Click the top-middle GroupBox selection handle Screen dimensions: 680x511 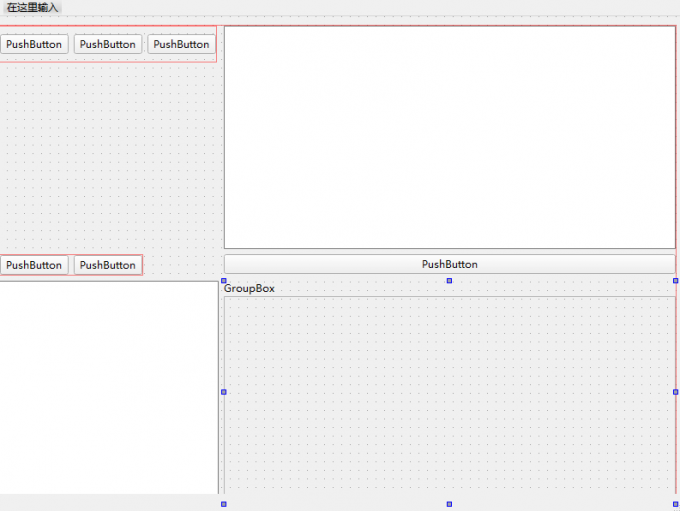tap(449, 280)
